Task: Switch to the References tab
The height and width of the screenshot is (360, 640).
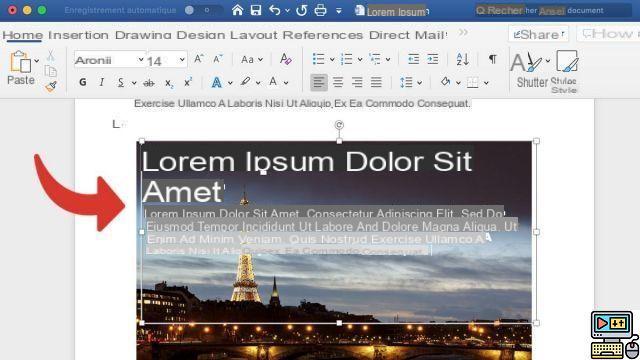Action: (322, 35)
